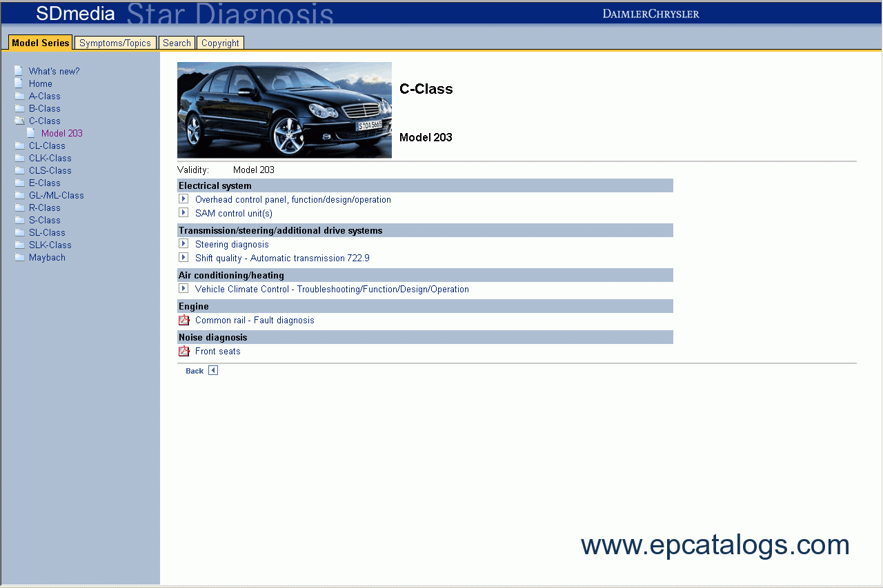Click the Maybach folder icon
This screenshot has width=883, height=588.
(19, 257)
